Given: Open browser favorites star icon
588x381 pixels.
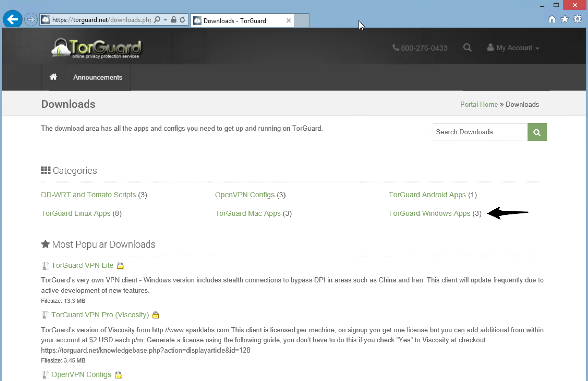Looking at the screenshot, I should 565,19.
